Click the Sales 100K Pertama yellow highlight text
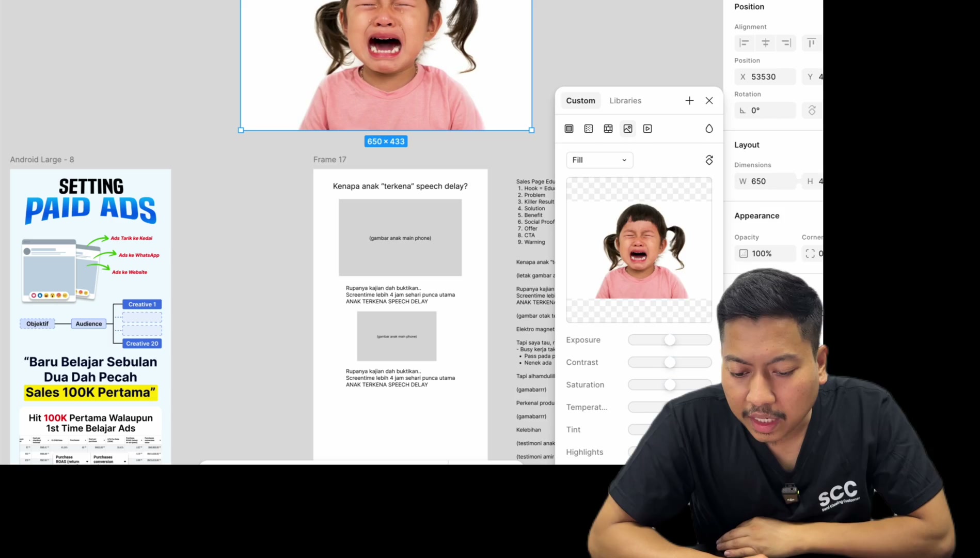980x558 pixels. pos(90,393)
